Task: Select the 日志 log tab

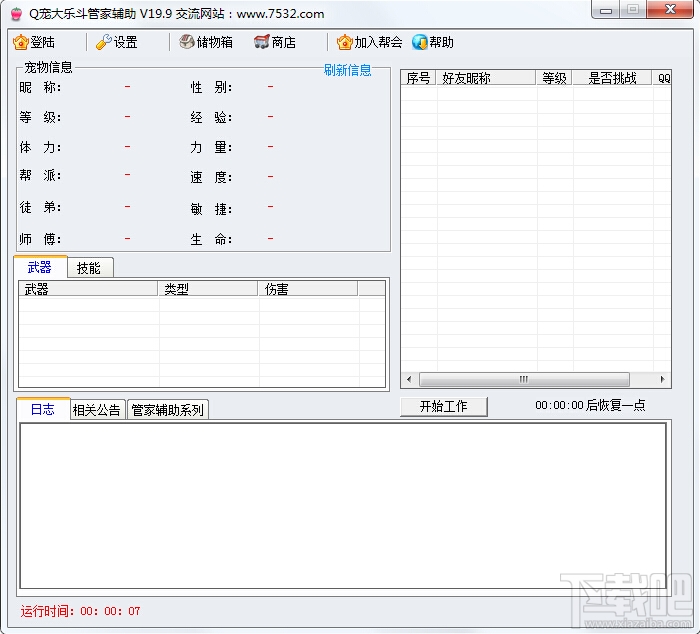Action: pyautogui.click(x=43, y=409)
